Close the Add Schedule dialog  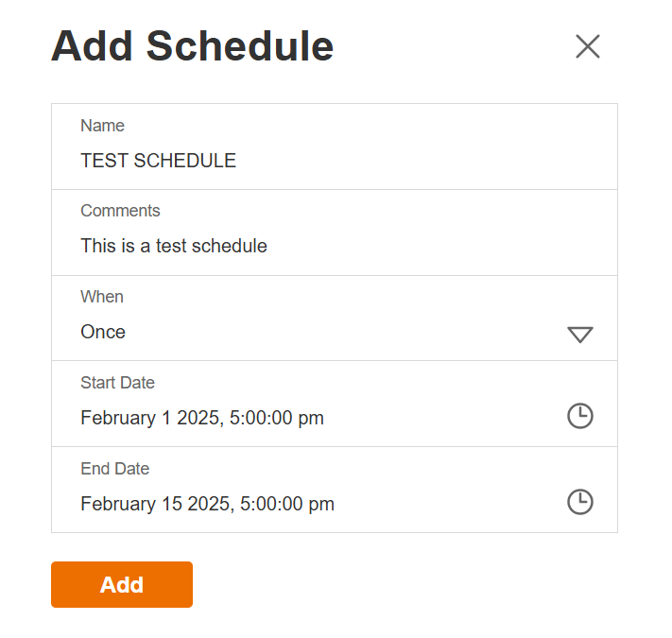point(588,46)
